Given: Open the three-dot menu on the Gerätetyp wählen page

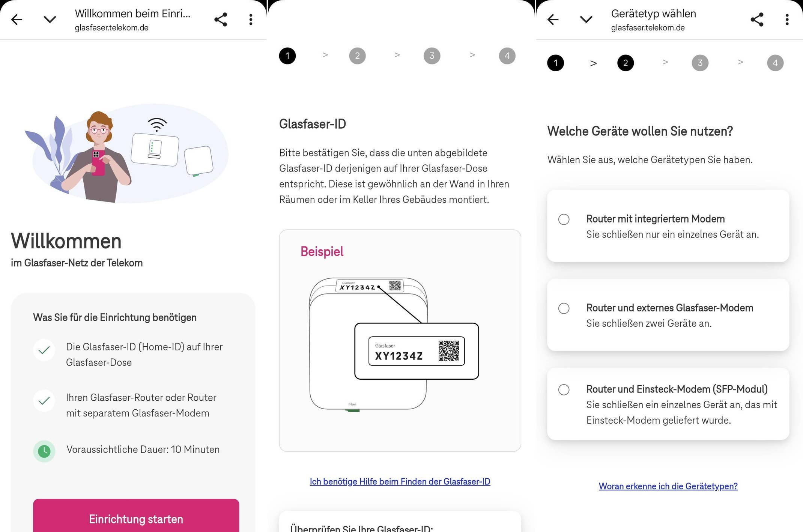Looking at the screenshot, I should pos(787,19).
